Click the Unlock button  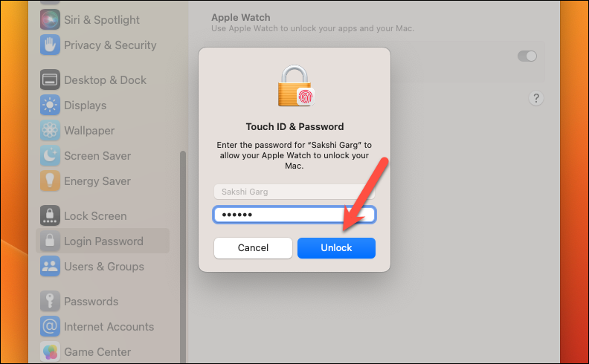pyautogui.click(x=336, y=248)
